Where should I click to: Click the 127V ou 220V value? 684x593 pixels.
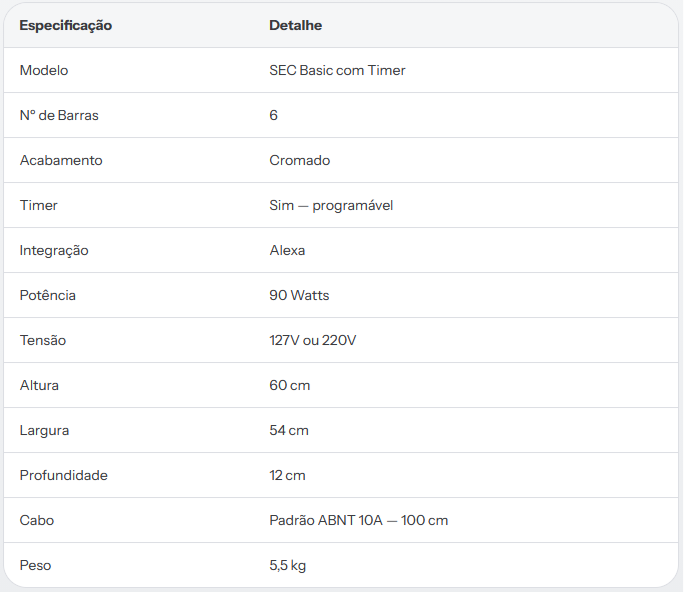pos(312,340)
